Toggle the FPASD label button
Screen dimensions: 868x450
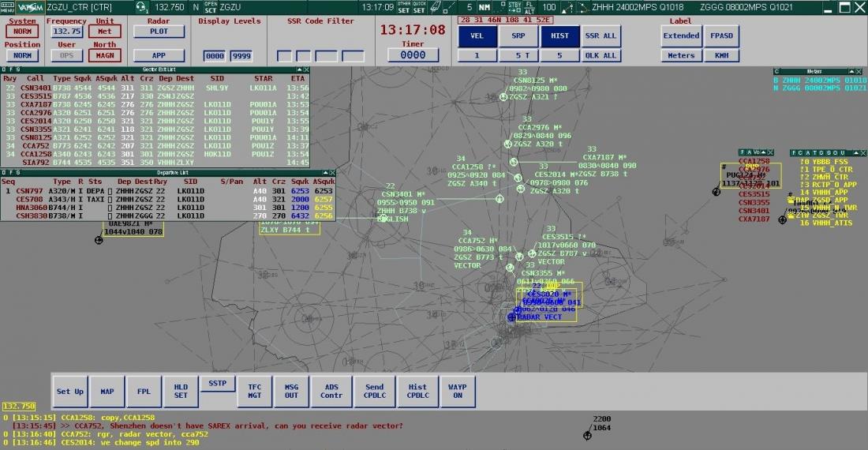[722, 36]
